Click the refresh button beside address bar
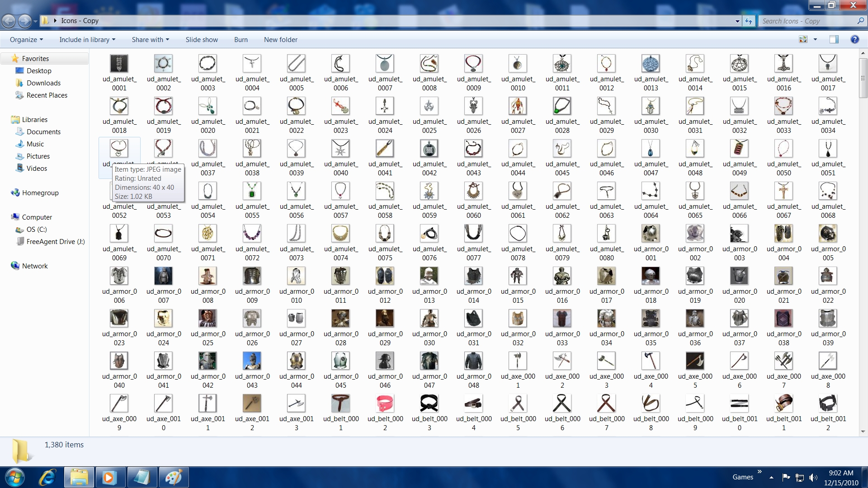The height and width of the screenshot is (488, 868). [x=749, y=21]
